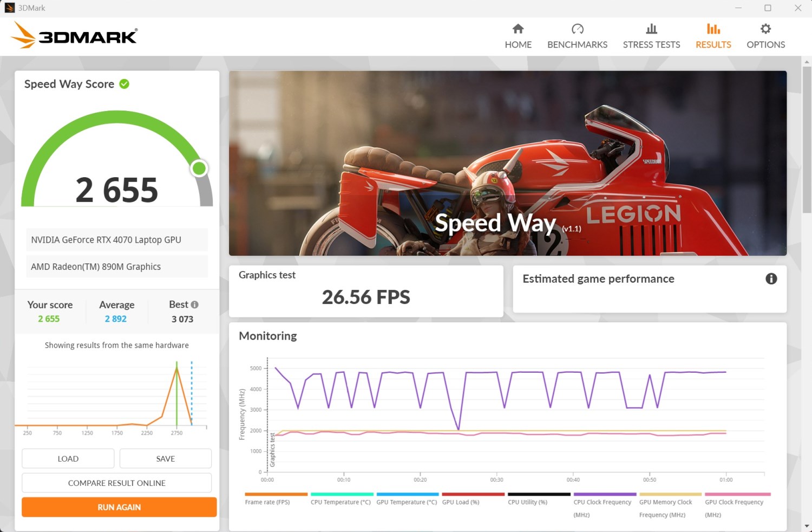
Task: Click the 5000 frequency axis label
Action: 256,368
